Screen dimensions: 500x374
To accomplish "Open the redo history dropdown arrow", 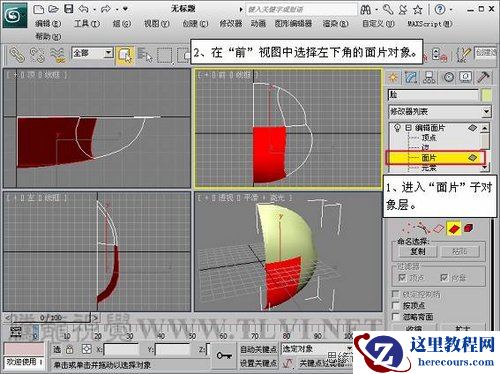I will tap(117, 10).
